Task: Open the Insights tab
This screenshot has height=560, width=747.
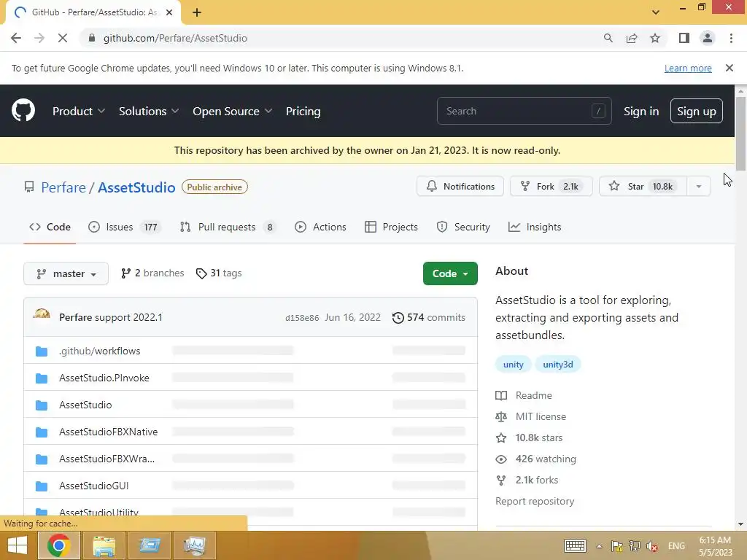Action: [x=535, y=227]
